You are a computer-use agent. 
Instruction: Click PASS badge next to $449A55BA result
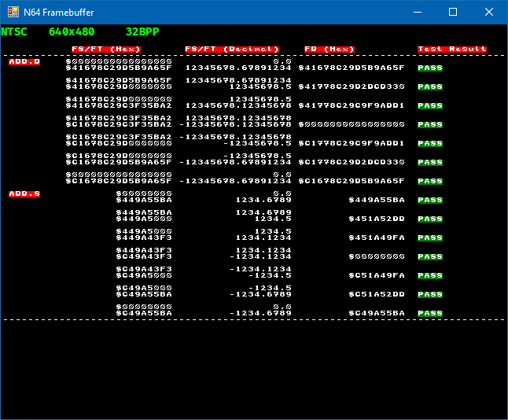click(430, 200)
